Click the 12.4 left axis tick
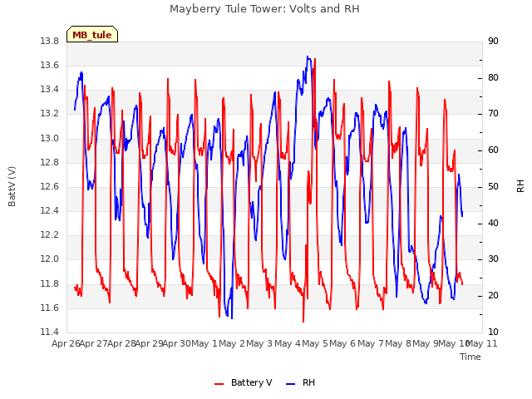The image size is (532, 399). [49, 210]
